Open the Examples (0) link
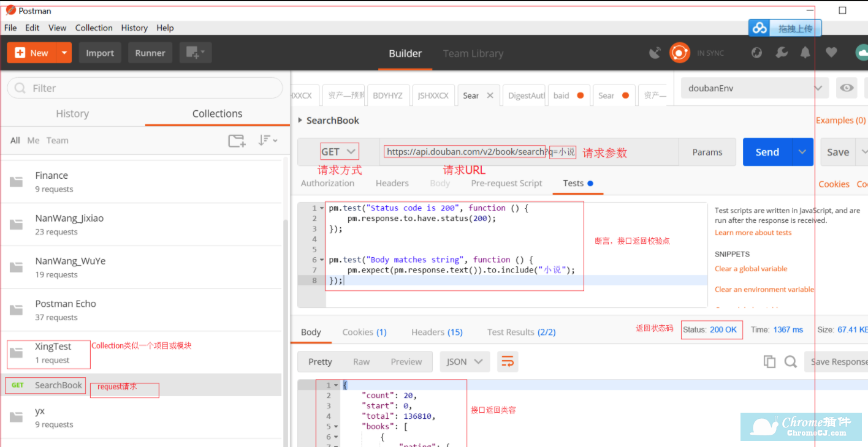This screenshot has width=868, height=447. click(840, 120)
